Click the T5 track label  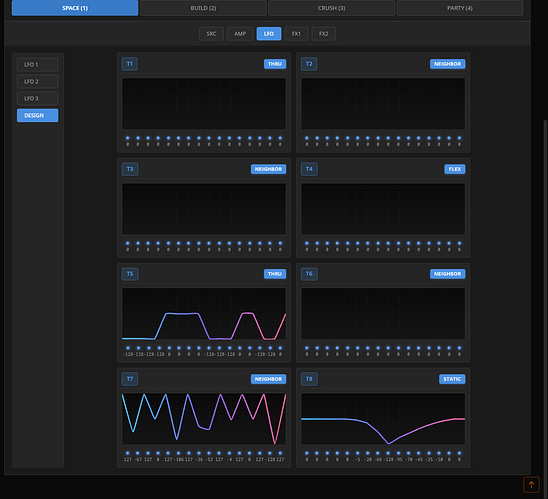[130, 274]
